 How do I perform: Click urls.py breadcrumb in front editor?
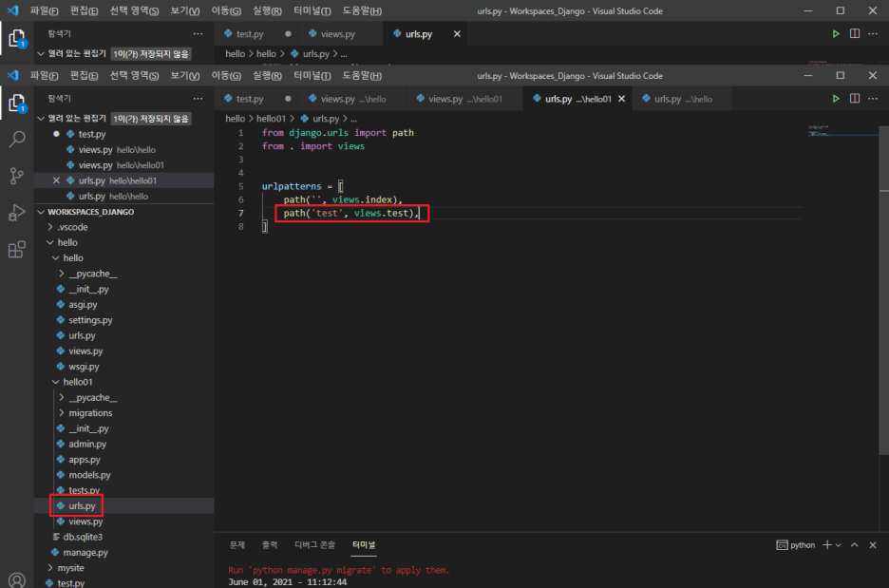click(326, 119)
